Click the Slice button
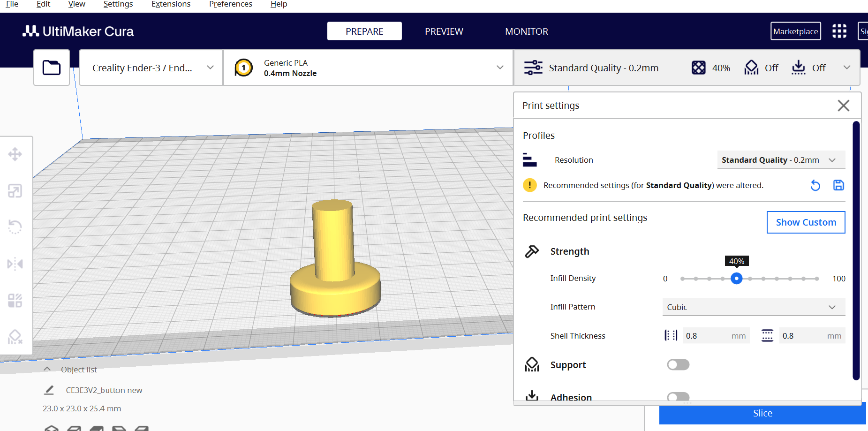Screen dimensions: 868x431 (x=762, y=413)
